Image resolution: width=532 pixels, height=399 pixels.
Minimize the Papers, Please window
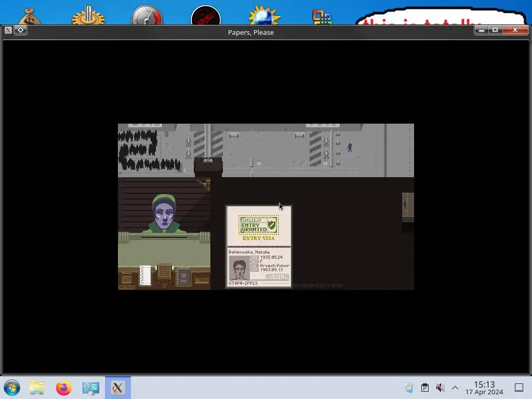pyautogui.click(x=482, y=30)
